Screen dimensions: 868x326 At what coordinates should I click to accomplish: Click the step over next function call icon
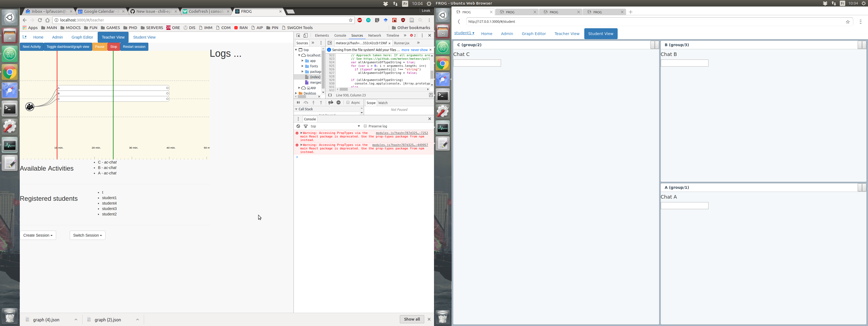[306, 103]
